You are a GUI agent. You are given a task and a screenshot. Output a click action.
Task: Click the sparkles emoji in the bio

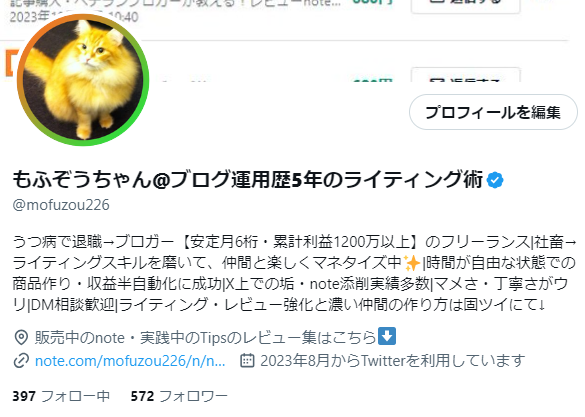click(412, 263)
